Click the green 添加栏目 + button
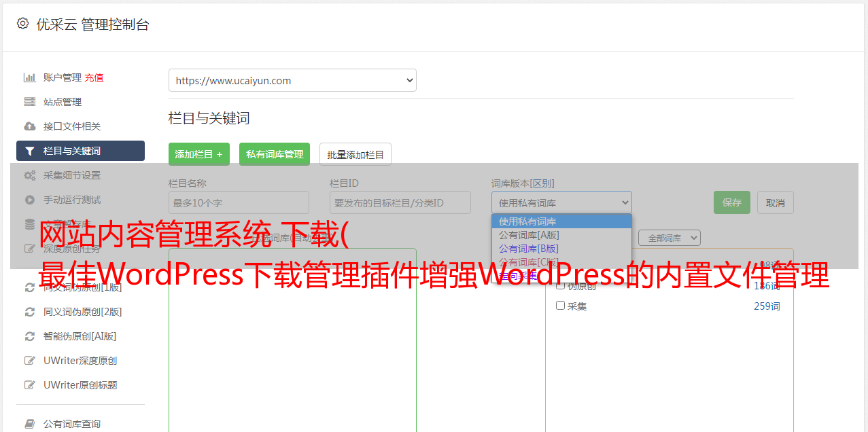The image size is (868, 432). (199, 154)
